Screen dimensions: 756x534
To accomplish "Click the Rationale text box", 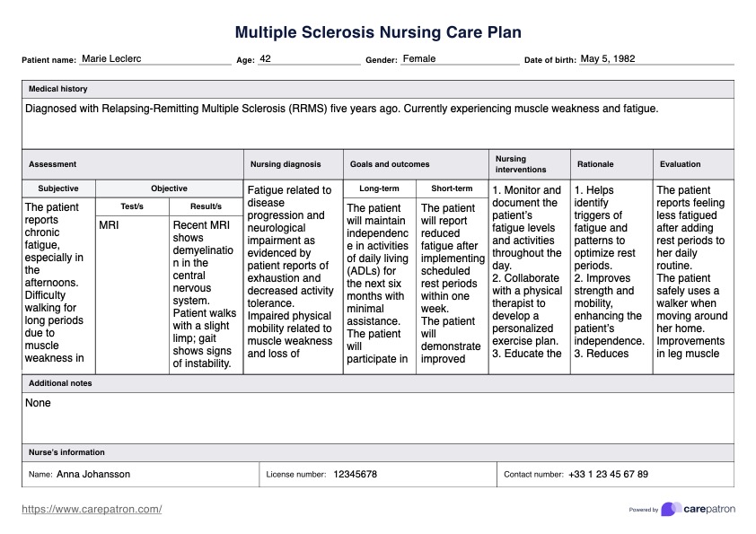I will [x=609, y=272].
